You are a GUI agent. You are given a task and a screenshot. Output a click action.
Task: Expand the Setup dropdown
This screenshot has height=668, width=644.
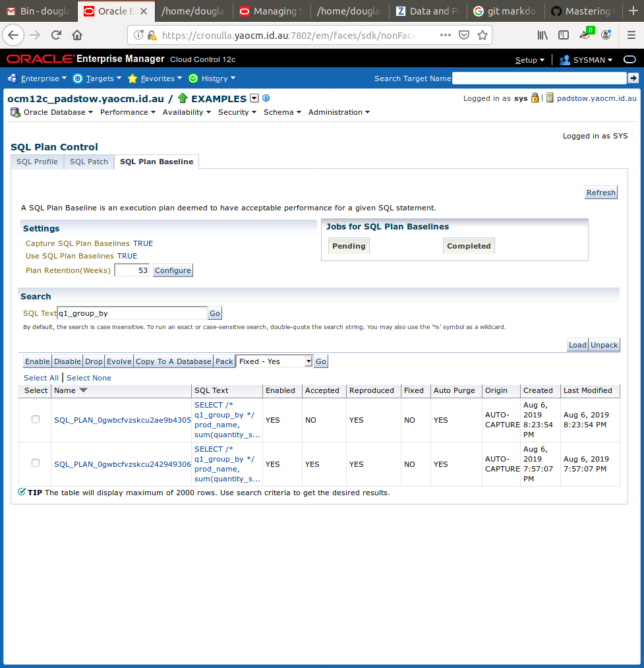coord(530,60)
